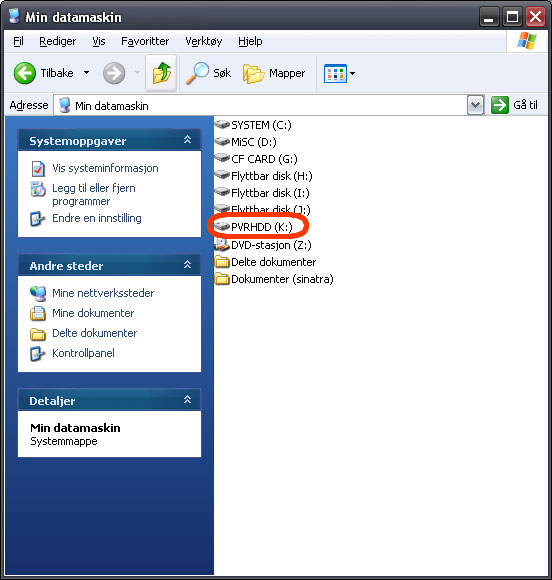552x580 pixels.
Task: Open the Tilbake history dropdown arrow
Action: [86, 72]
